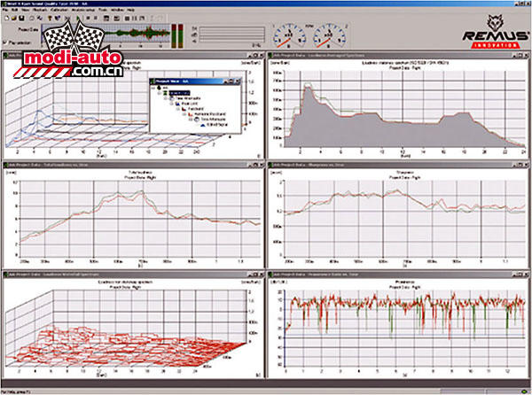Click the project tree window title bar

pyautogui.click(x=195, y=81)
